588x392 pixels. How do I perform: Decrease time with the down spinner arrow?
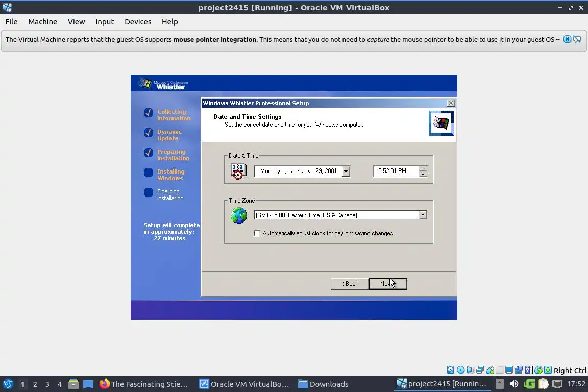423,174
